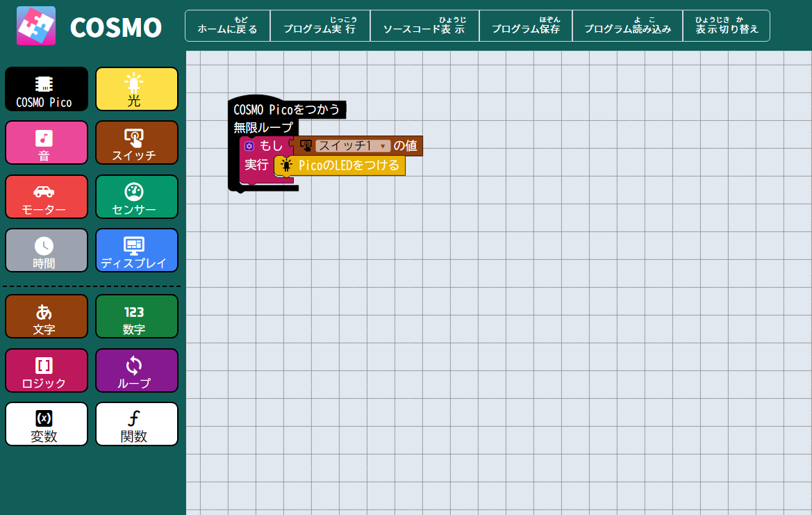Run the program with プログラム実行
812x515 pixels.
(x=320, y=26)
